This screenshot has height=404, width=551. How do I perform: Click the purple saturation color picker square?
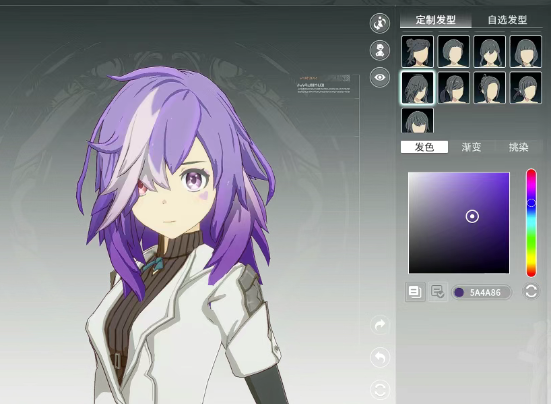pyautogui.click(x=459, y=223)
